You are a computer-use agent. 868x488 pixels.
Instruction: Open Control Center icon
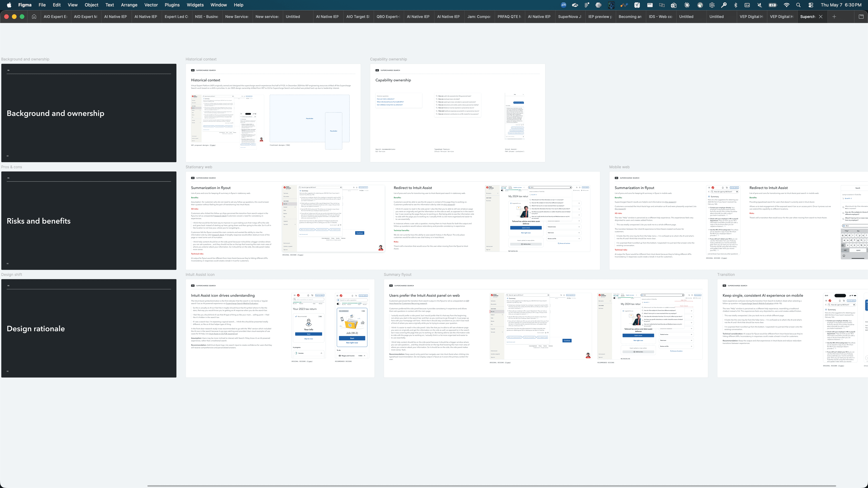[811, 5]
